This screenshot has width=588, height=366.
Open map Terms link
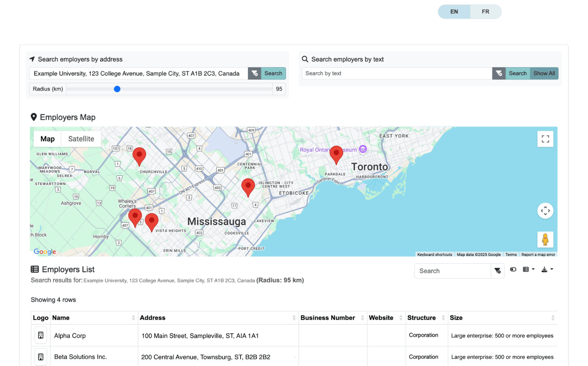pyautogui.click(x=511, y=255)
